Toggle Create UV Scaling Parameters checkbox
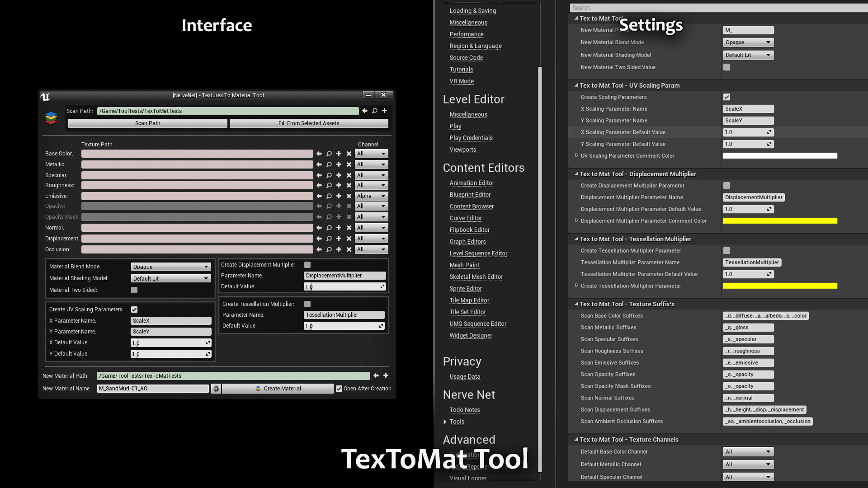 (x=134, y=310)
